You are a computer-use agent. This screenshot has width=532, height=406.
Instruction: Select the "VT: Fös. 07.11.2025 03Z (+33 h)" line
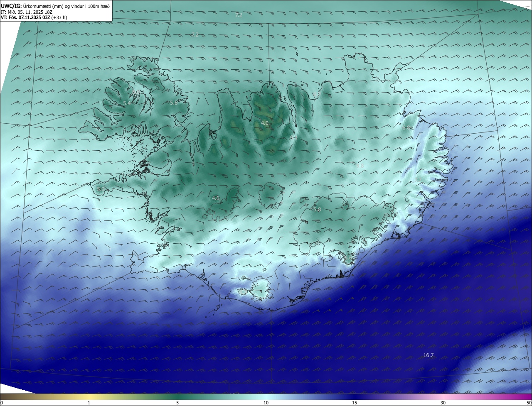(34, 17)
